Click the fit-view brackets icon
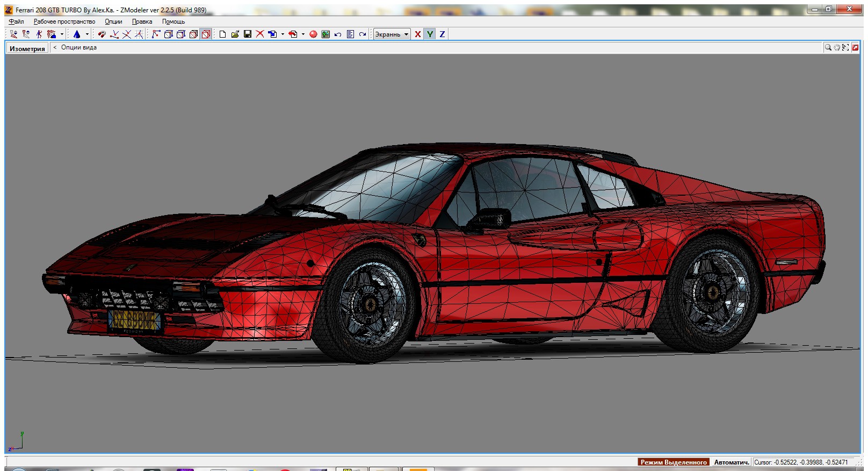 point(846,47)
